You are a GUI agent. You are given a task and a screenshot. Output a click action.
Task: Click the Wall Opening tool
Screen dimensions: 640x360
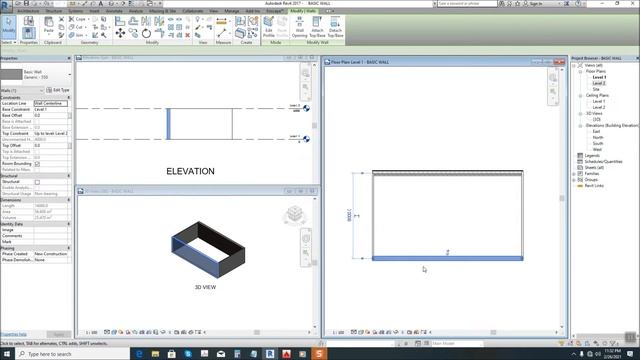[299, 27]
